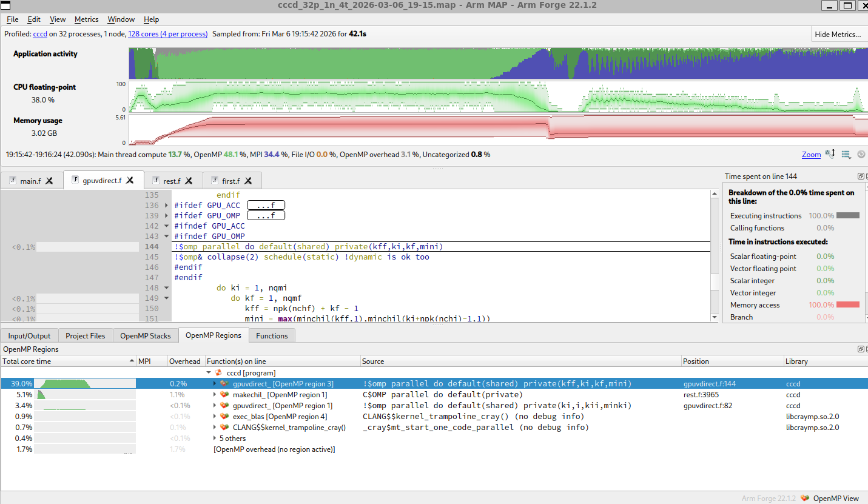Expand exec_blas OpenMP region 4 row
This screenshot has height=504, width=868.
(215, 417)
